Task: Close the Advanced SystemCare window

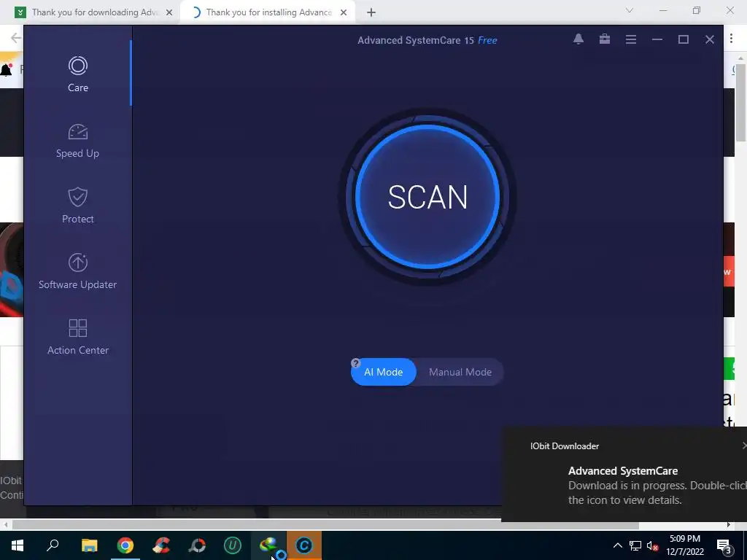Action: 709,39
